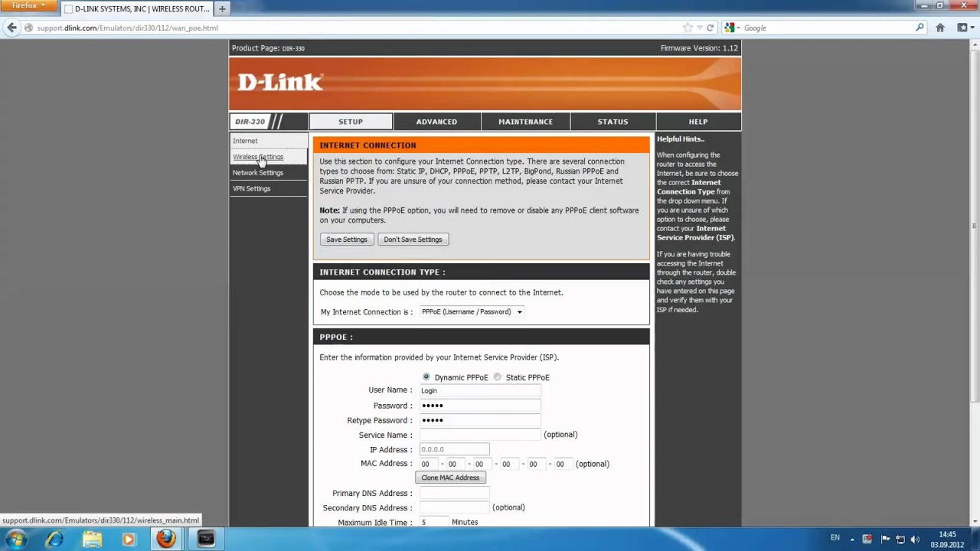
Task: Open Internet in the sidebar
Action: pos(245,141)
